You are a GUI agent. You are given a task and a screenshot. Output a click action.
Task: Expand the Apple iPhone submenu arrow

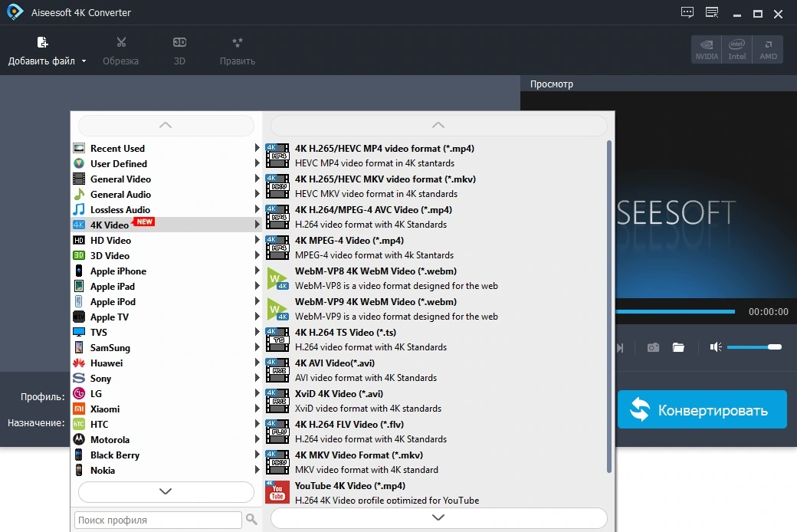point(257,271)
